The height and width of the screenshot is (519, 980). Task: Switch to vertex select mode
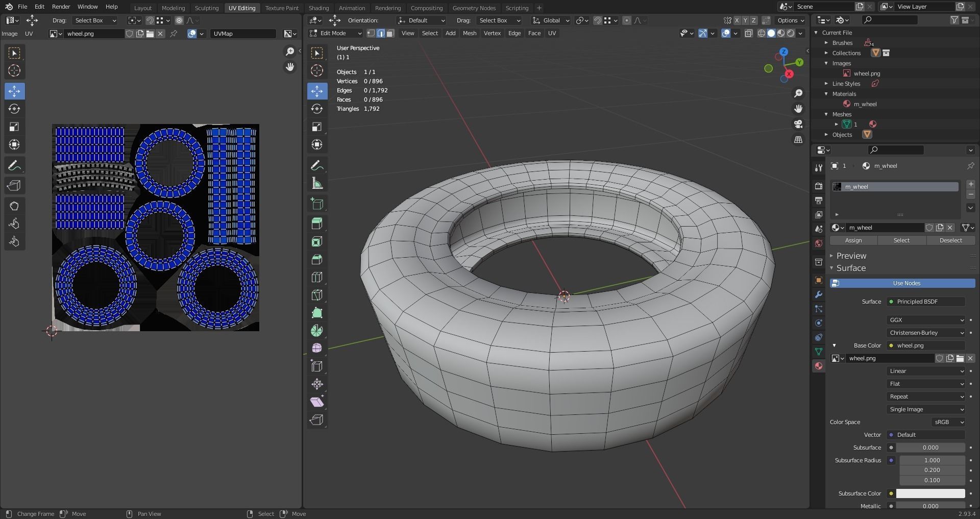pos(371,33)
